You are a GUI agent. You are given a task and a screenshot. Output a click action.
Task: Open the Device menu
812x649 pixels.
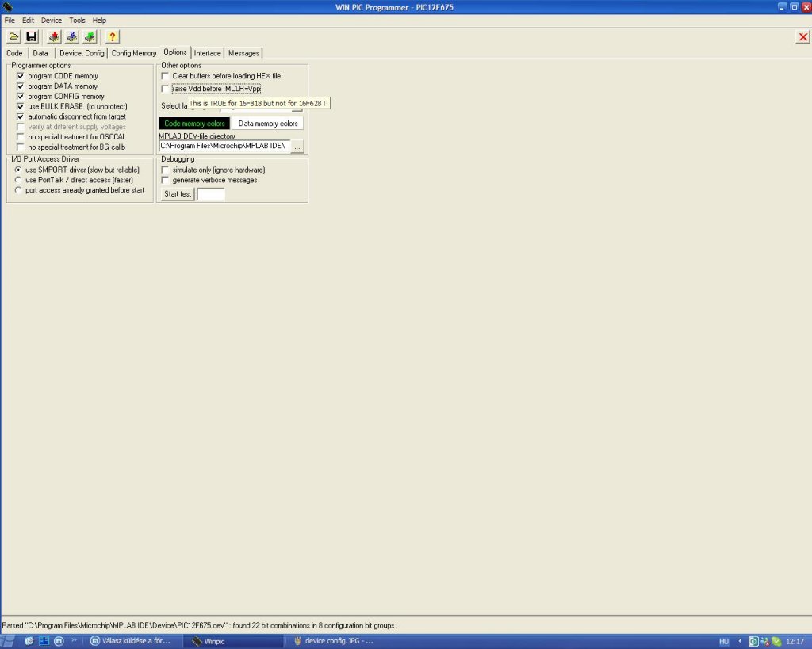(x=52, y=20)
